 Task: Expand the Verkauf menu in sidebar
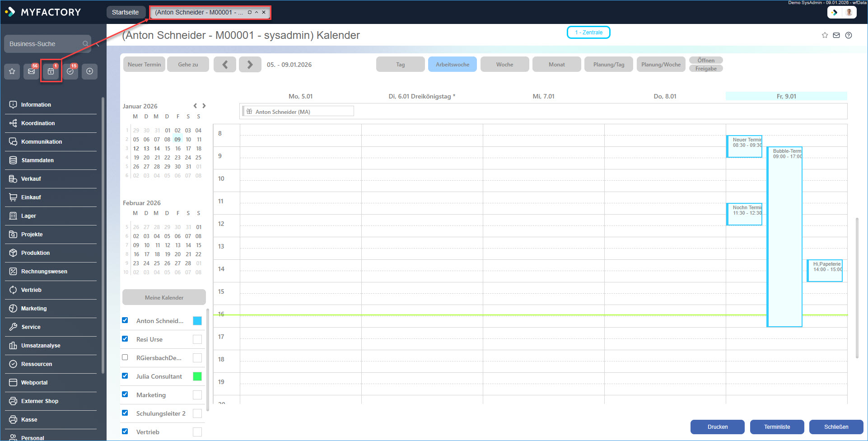coord(31,179)
